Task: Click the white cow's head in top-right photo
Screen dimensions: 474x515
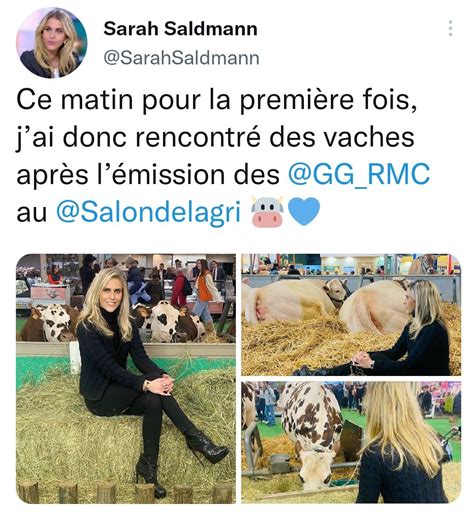Action: (336, 291)
